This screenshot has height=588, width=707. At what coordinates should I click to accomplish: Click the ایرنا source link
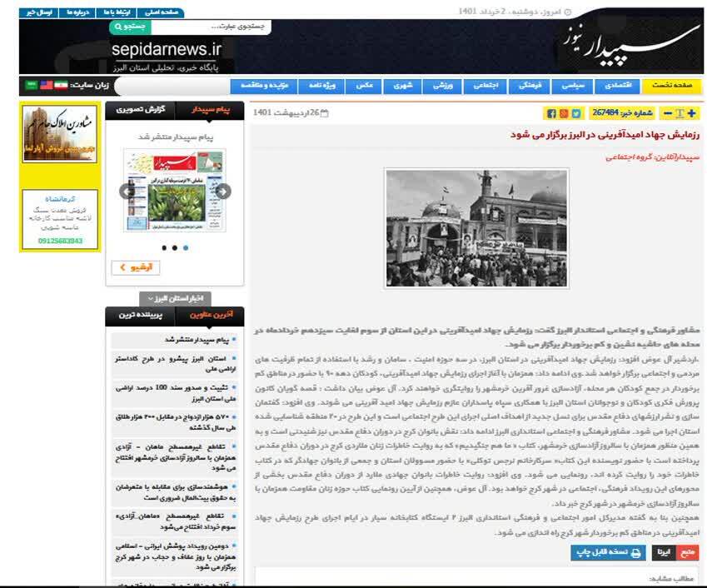[664, 552]
